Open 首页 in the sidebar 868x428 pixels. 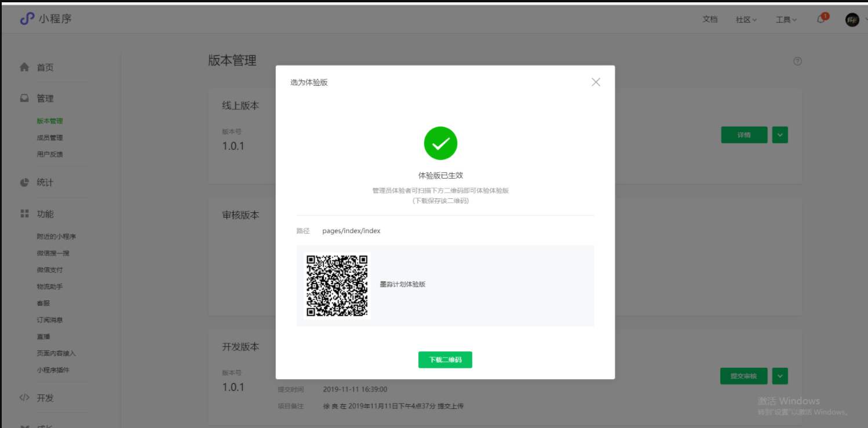tap(45, 67)
